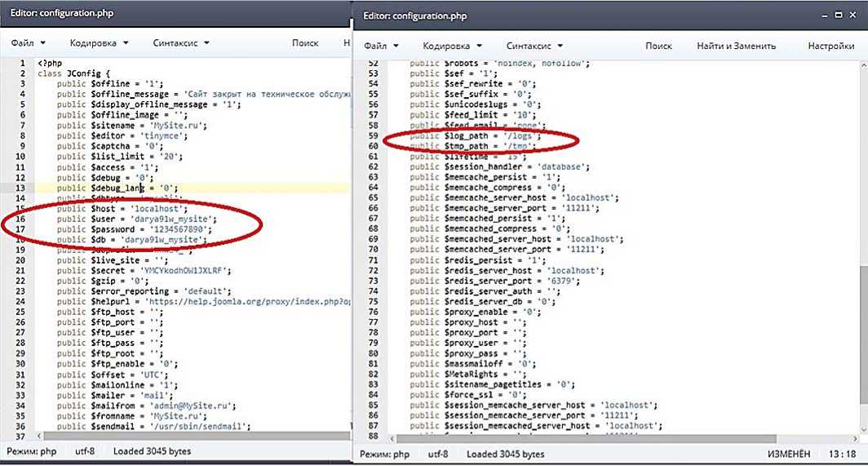Viewport: 868px width, 466px height.
Task: Open Найти и Заменить in right editor
Action: (736, 46)
